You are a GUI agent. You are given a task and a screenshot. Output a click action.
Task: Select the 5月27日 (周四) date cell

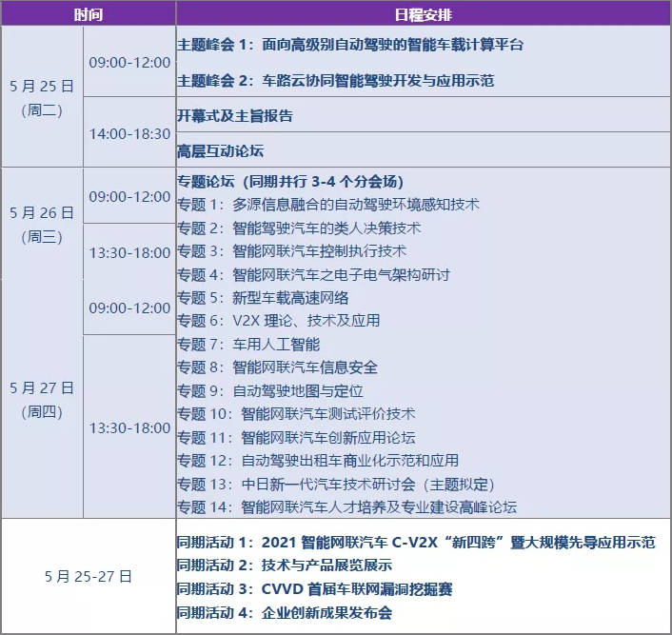pos(42,399)
